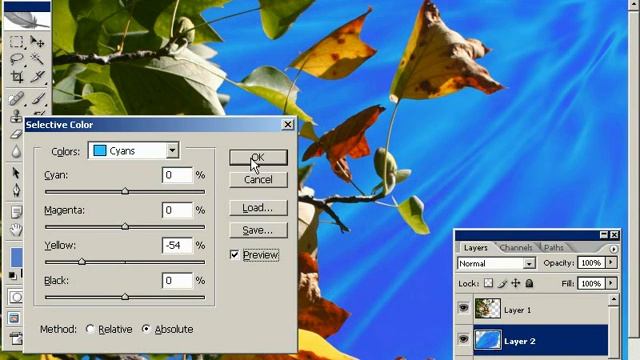
Task: Open the Normal blend mode dropdown
Action: point(496,264)
